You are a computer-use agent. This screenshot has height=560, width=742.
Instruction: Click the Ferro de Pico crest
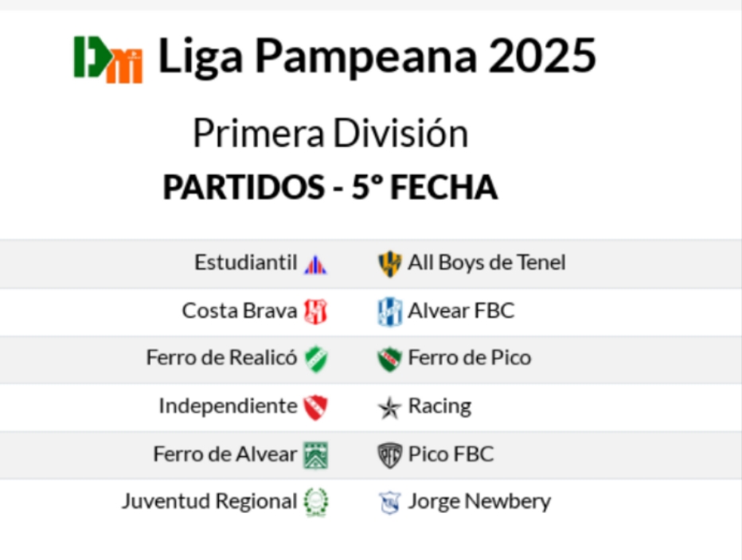[x=389, y=360]
